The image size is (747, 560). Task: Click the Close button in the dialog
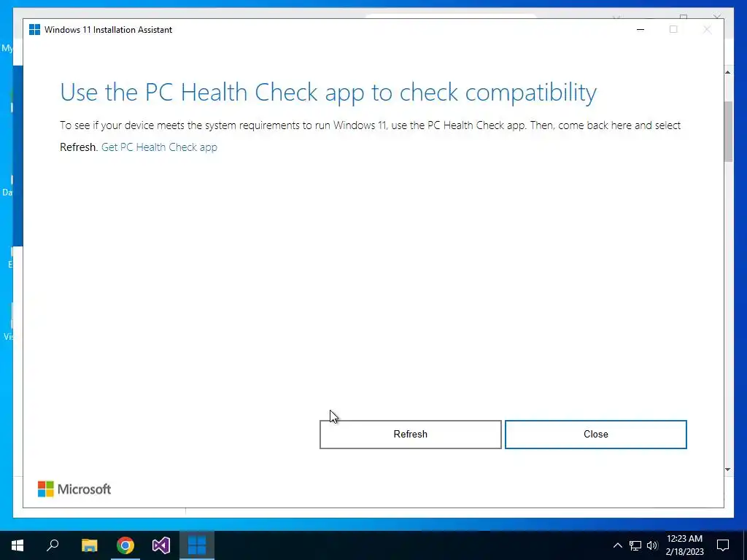[x=595, y=435]
